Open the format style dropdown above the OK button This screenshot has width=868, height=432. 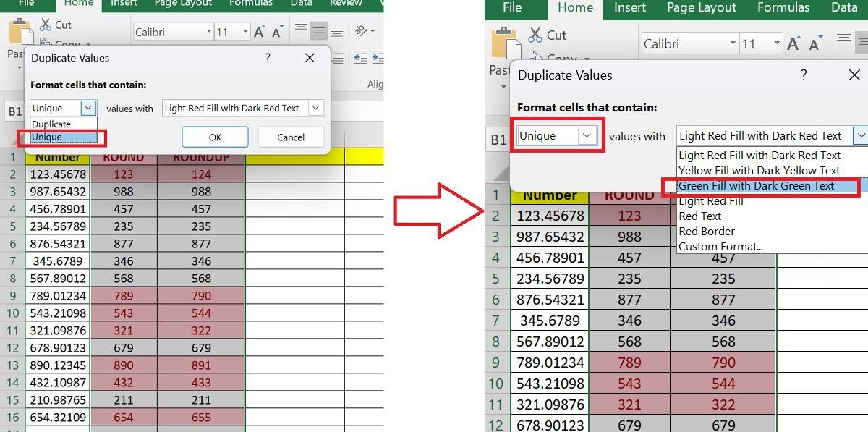pyautogui.click(x=315, y=108)
